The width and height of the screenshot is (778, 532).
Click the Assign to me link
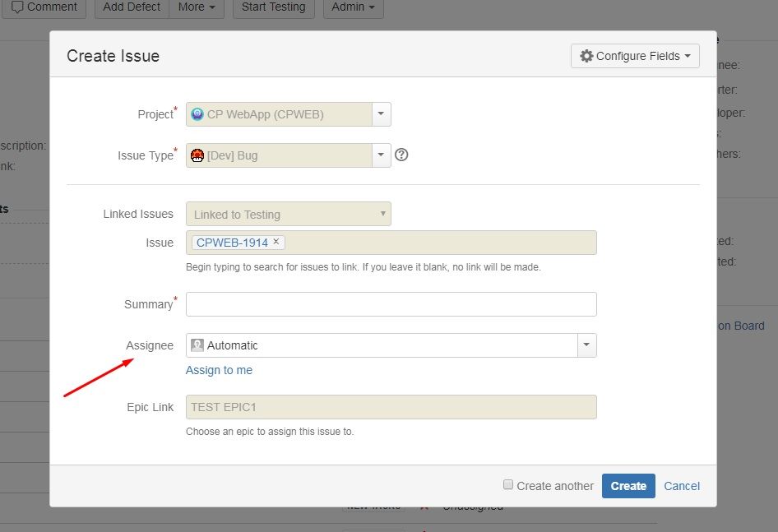click(219, 370)
